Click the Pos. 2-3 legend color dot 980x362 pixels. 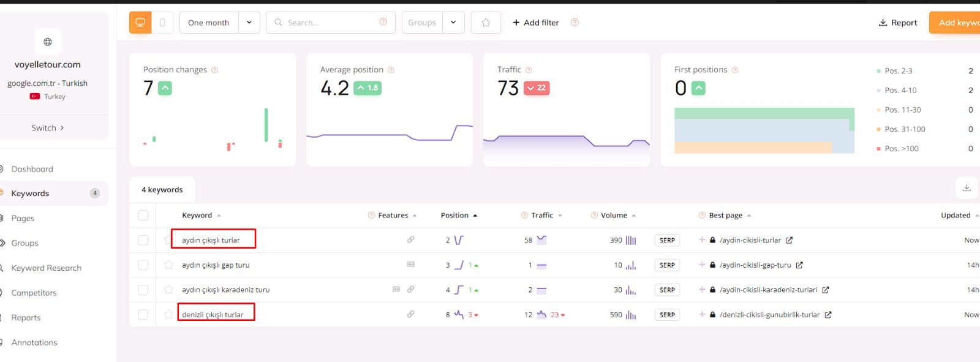[878, 71]
